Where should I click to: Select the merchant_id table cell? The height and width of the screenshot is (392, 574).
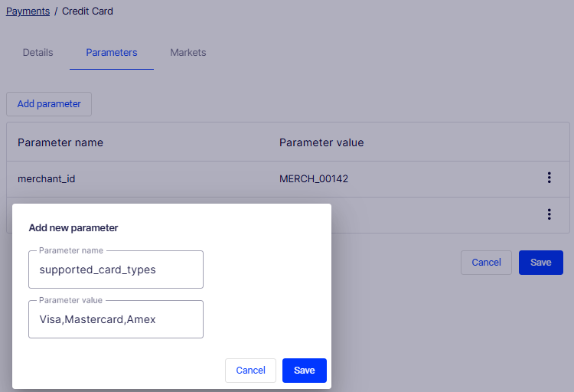click(x=47, y=179)
